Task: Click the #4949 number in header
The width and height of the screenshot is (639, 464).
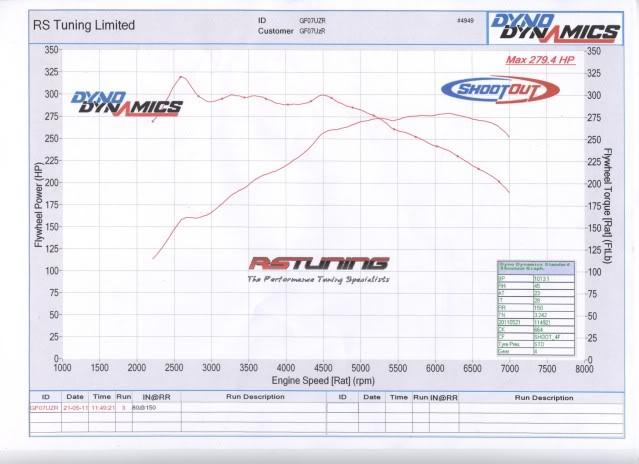Action: click(x=465, y=20)
